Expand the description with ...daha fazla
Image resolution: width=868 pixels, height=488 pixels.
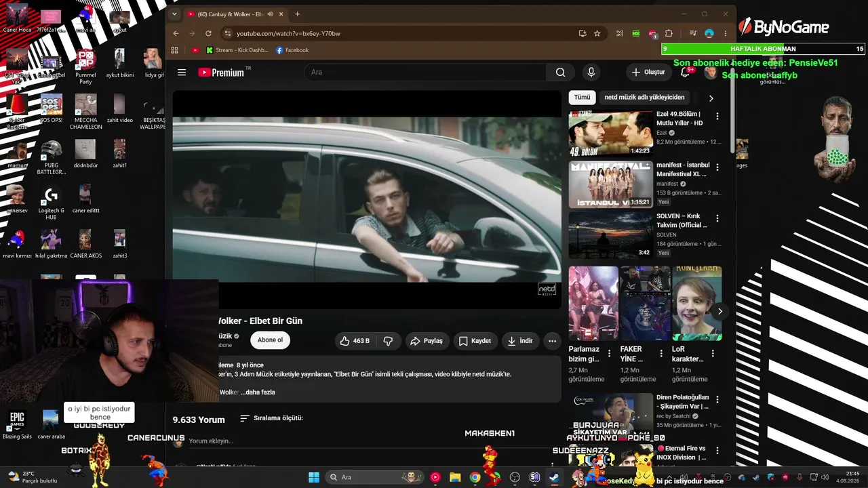(258, 392)
